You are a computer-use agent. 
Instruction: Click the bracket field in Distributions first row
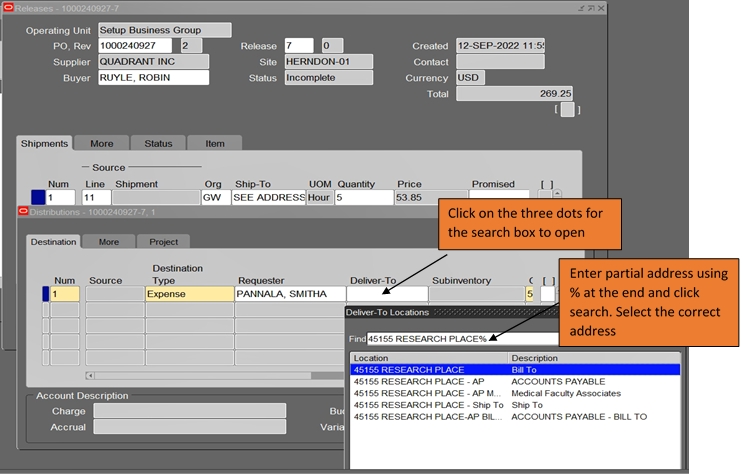click(x=547, y=294)
